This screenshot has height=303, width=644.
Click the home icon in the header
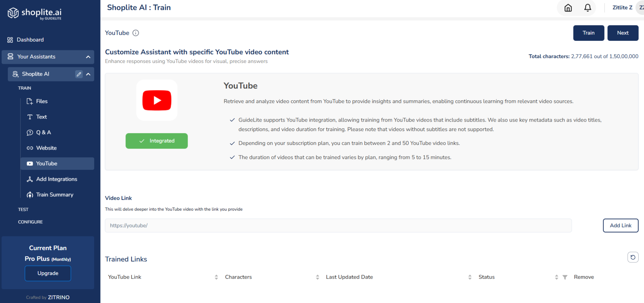[568, 8]
